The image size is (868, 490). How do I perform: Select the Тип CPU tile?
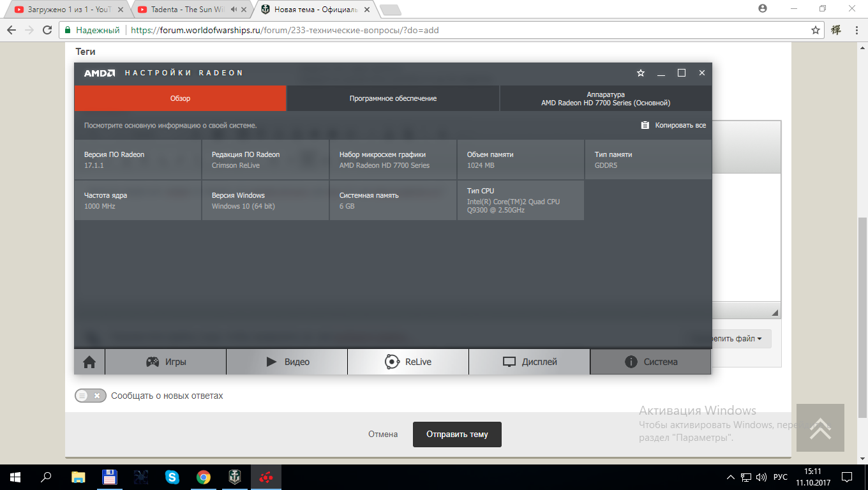pyautogui.click(x=521, y=200)
